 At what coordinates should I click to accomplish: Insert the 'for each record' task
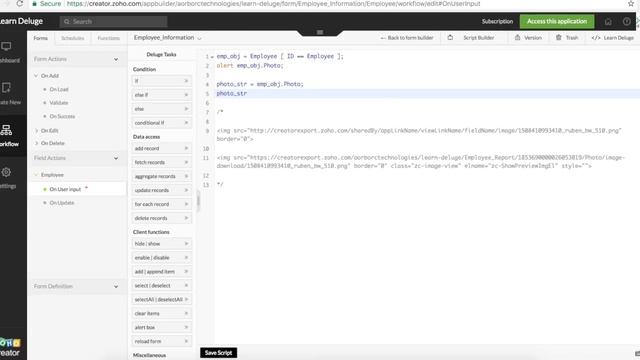[162, 204]
